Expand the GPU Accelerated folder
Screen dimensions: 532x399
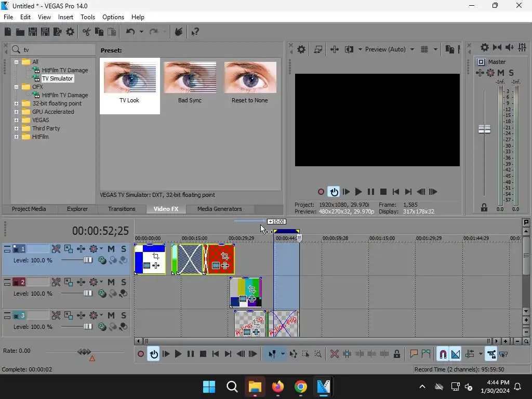tap(16, 112)
